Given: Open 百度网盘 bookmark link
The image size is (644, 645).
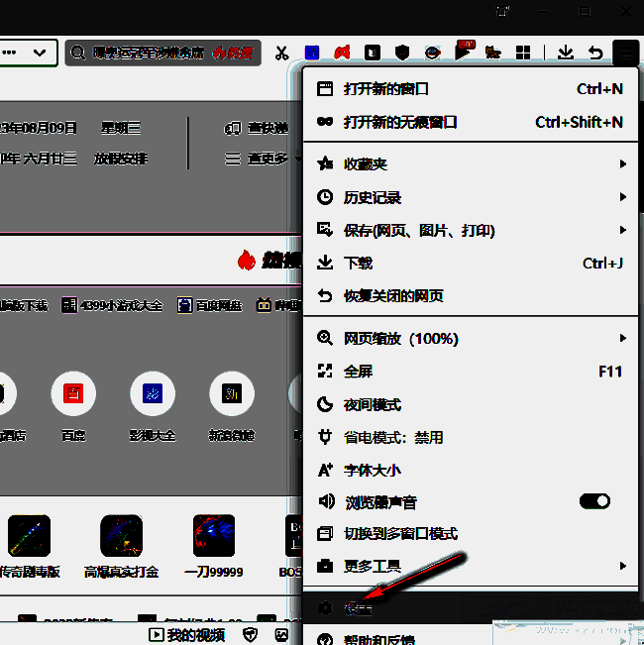Looking at the screenshot, I should 210,305.
